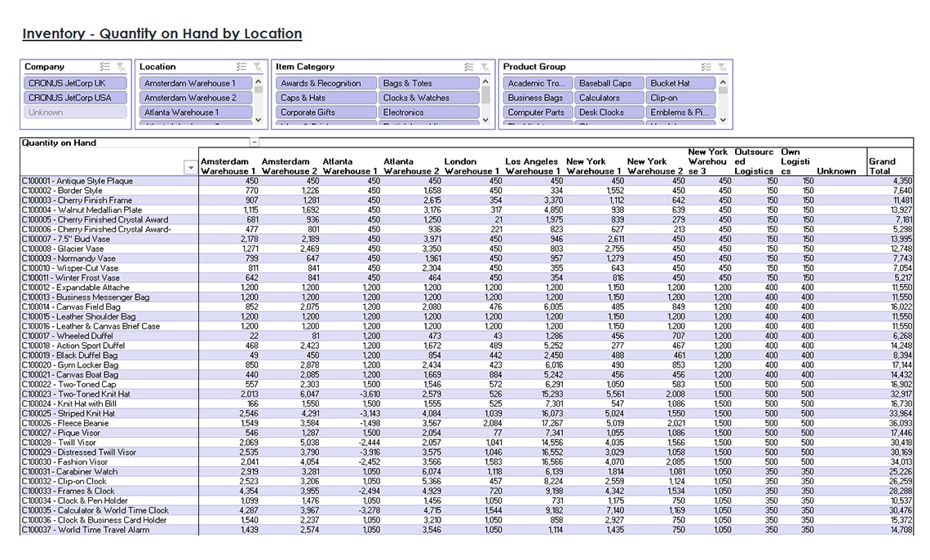Click Unknown column header in table
The image size is (930, 560).
836,171
